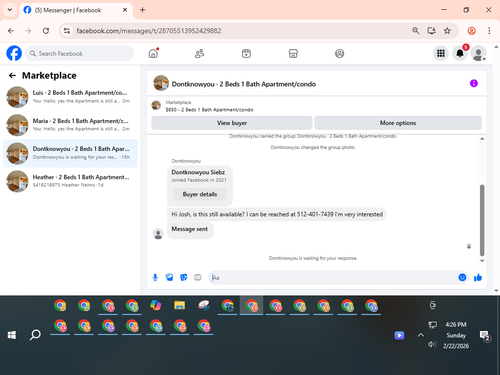The height and width of the screenshot is (375, 500).
Task: Click the Dontknowyou Siebz profile name
Action: click(198, 172)
